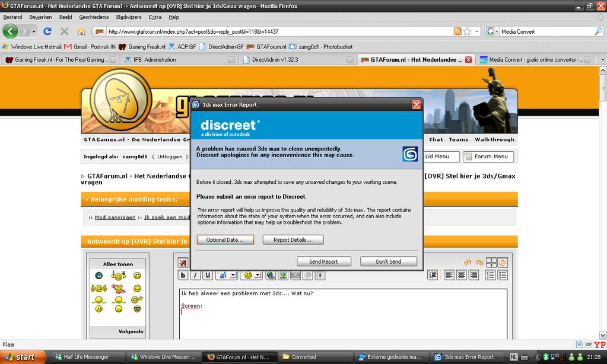The image size is (607, 364).
Task: Click the orange undo arrow in editor
Action: (468, 263)
